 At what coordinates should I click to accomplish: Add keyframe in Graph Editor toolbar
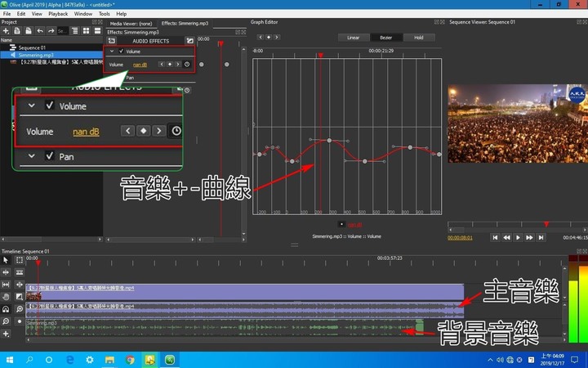point(269,37)
